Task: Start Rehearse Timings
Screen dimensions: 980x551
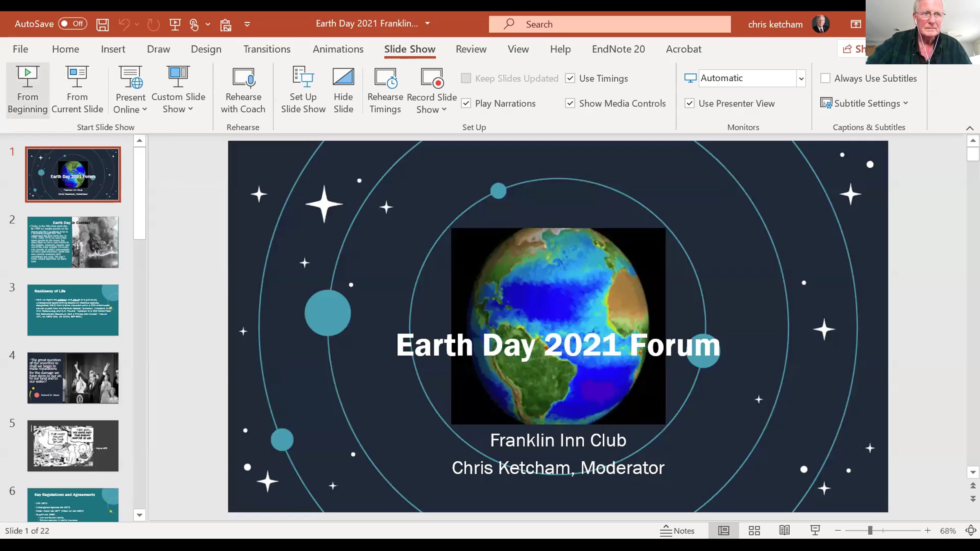Action: 385,90
